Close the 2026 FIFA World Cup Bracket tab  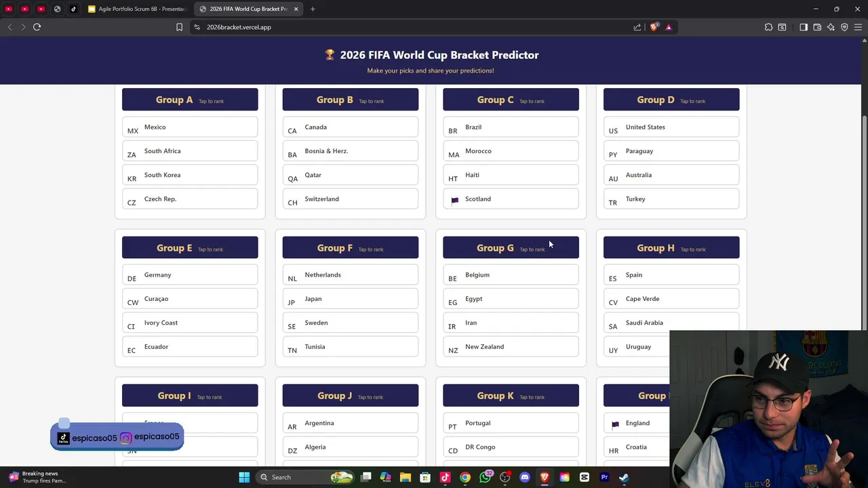(296, 9)
